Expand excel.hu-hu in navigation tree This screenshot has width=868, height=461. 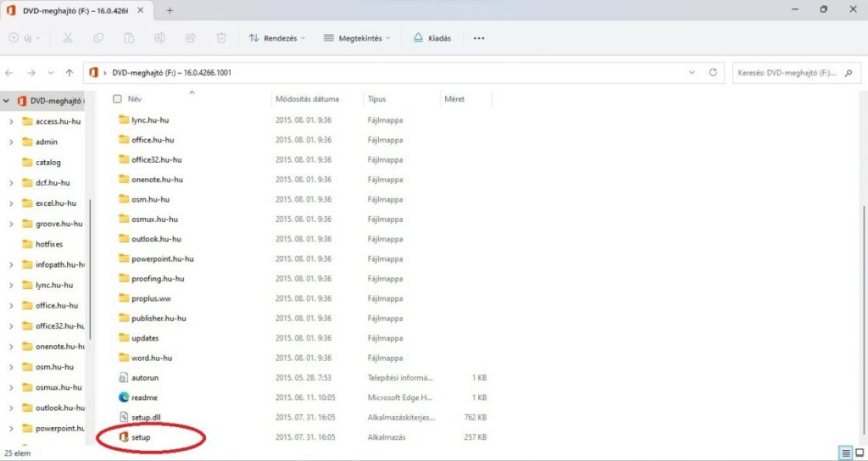tap(11, 203)
